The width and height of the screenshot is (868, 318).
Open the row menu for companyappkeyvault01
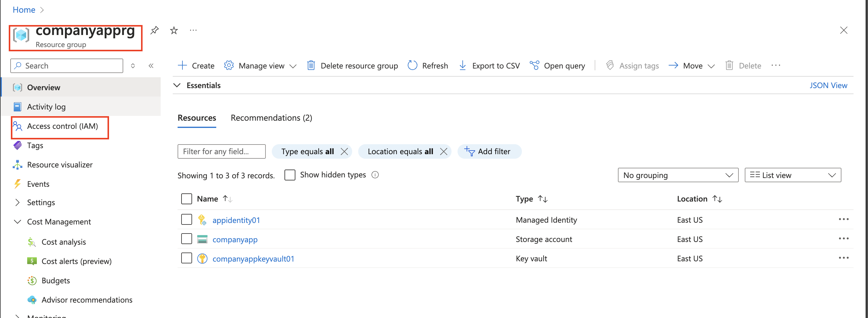tap(844, 258)
